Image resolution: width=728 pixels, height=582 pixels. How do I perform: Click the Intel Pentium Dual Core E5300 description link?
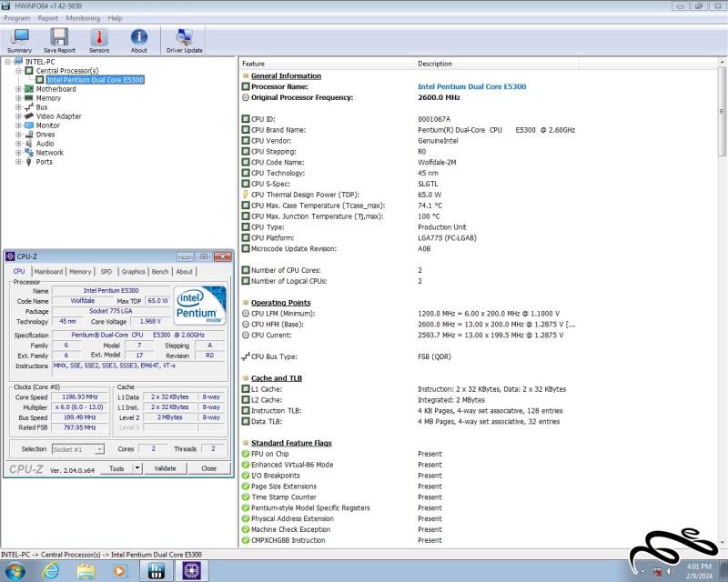pyautogui.click(x=471, y=86)
